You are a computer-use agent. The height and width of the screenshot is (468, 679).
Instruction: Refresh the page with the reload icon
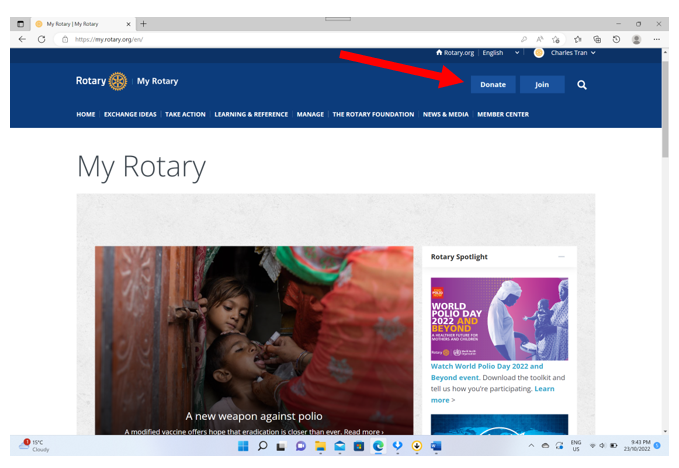pyautogui.click(x=42, y=39)
